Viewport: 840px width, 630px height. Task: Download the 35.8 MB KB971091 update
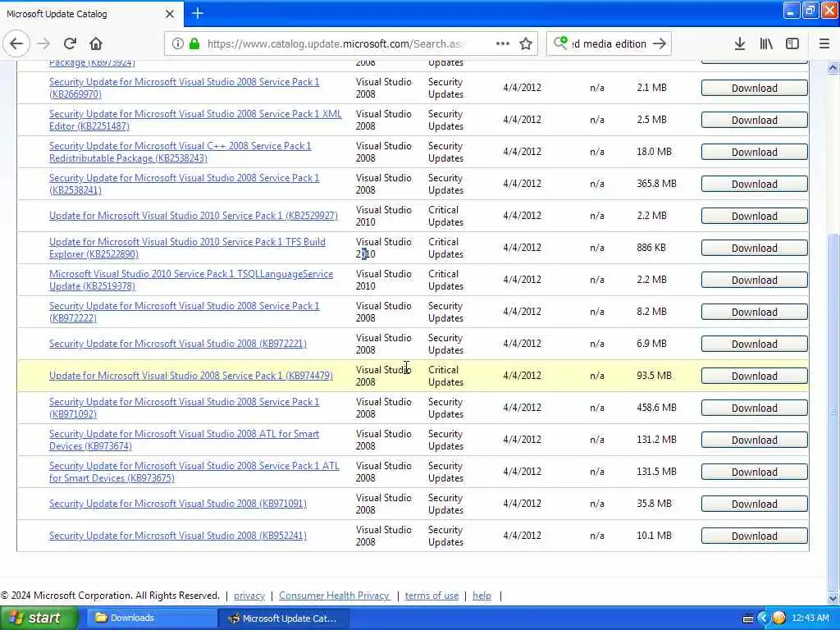tap(755, 504)
